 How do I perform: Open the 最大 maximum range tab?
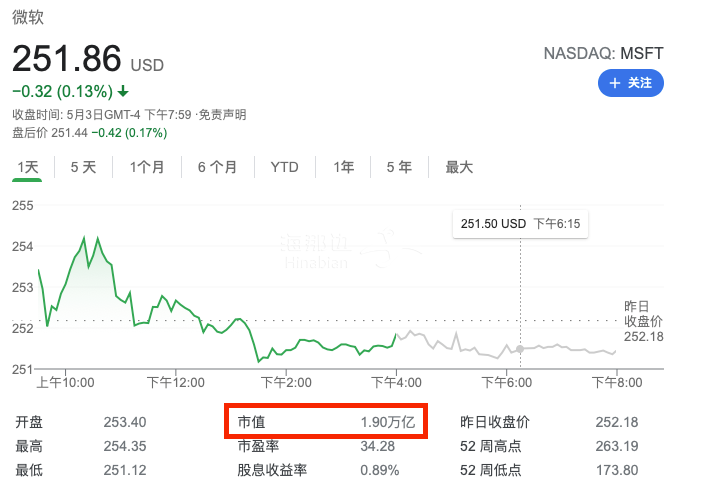point(459,167)
